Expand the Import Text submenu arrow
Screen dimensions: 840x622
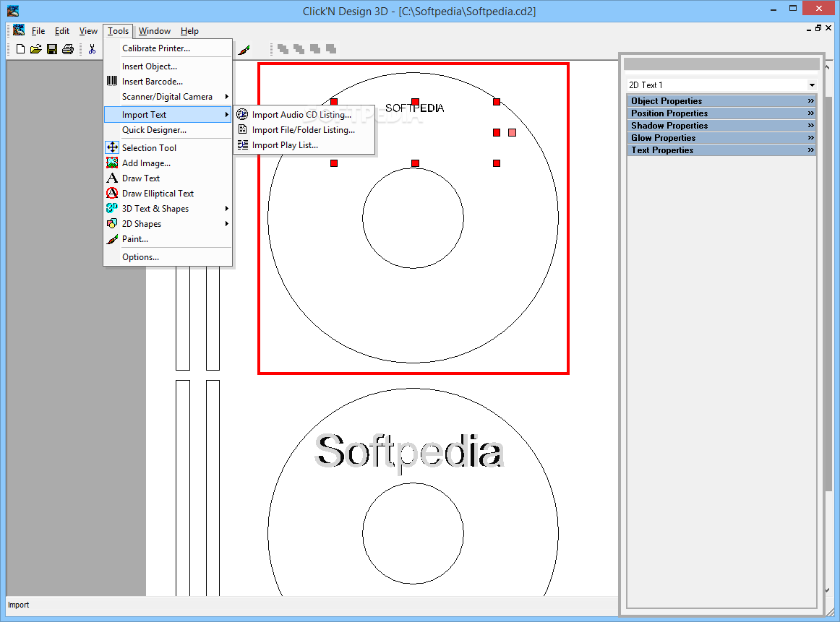pyautogui.click(x=226, y=115)
